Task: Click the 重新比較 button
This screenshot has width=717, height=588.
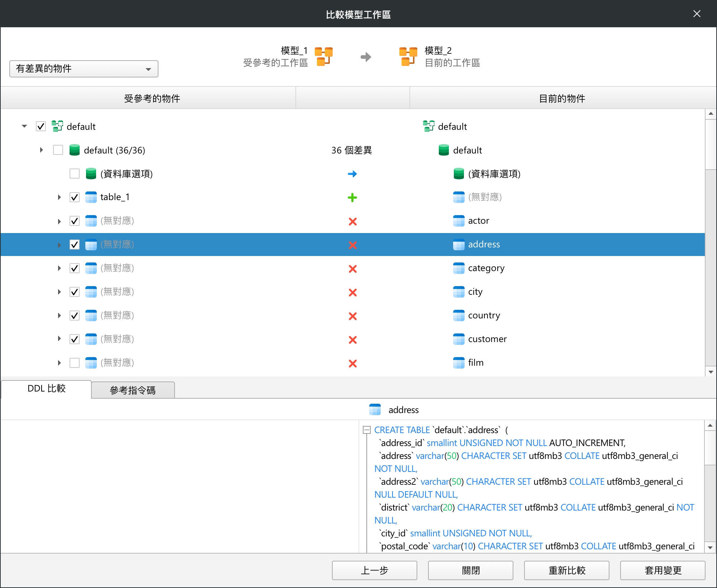Action: click(567, 570)
